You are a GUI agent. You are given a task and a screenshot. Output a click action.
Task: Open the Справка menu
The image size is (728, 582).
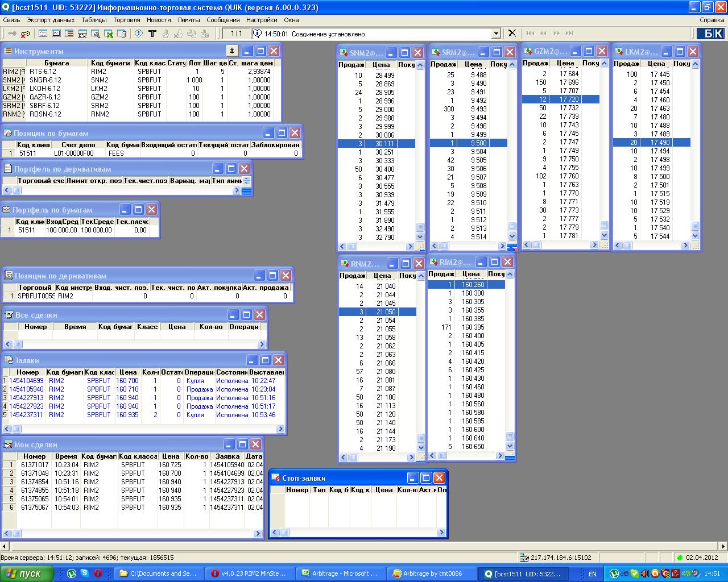pyautogui.click(x=712, y=20)
